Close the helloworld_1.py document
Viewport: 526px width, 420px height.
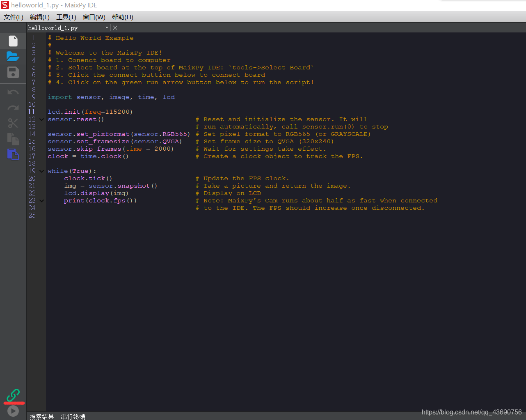point(115,28)
